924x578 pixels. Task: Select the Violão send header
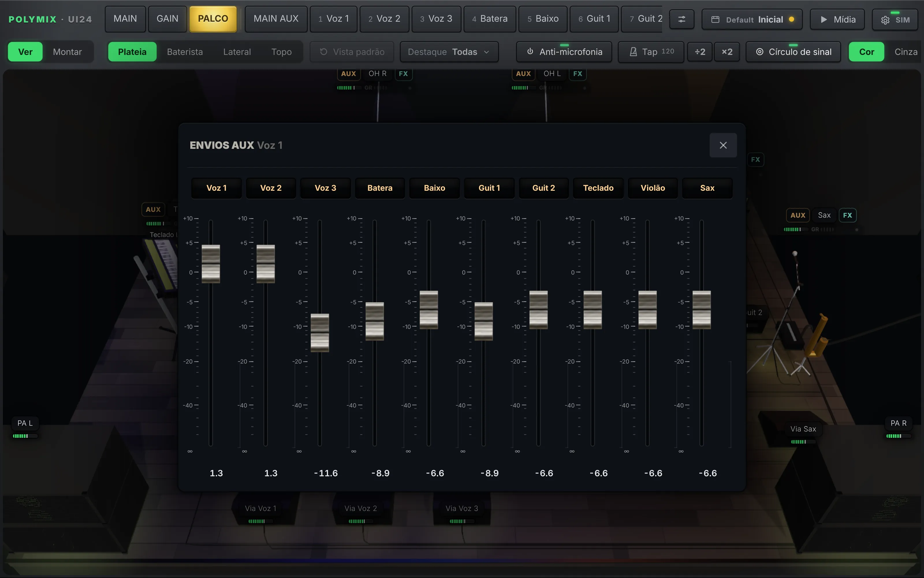653,188
